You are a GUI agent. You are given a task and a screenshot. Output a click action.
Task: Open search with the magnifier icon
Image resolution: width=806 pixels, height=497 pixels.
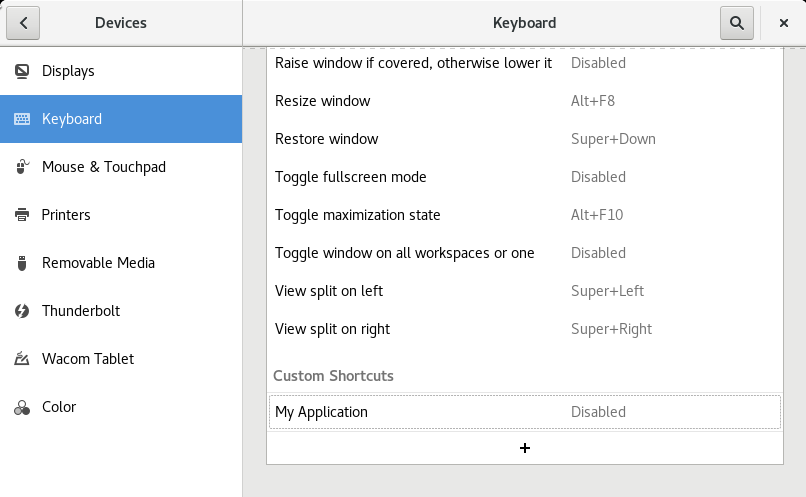click(x=736, y=22)
